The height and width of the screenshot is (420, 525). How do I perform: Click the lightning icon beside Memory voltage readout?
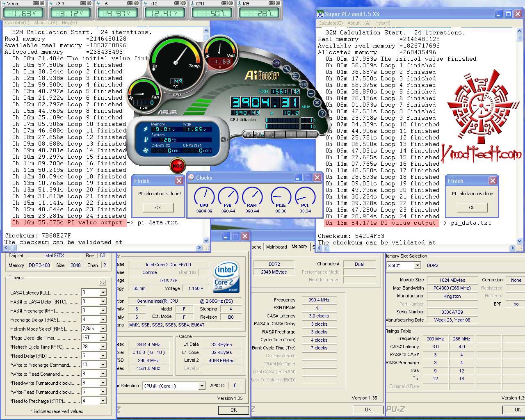point(146,129)
